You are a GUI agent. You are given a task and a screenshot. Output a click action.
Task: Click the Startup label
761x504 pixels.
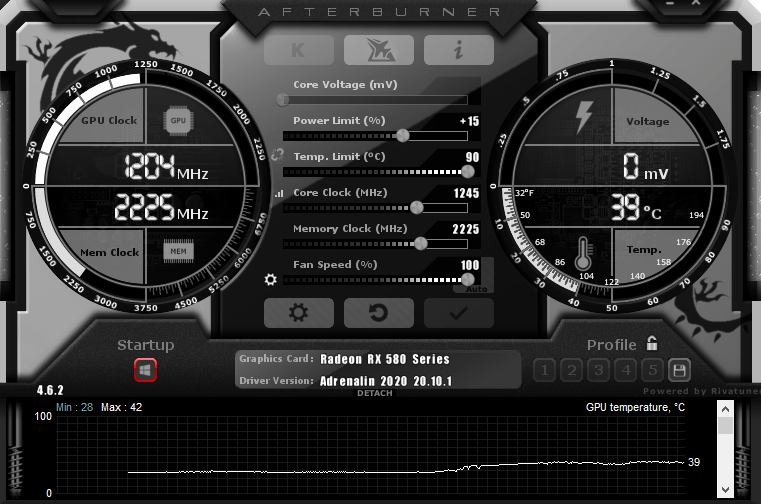pos(146,345)
